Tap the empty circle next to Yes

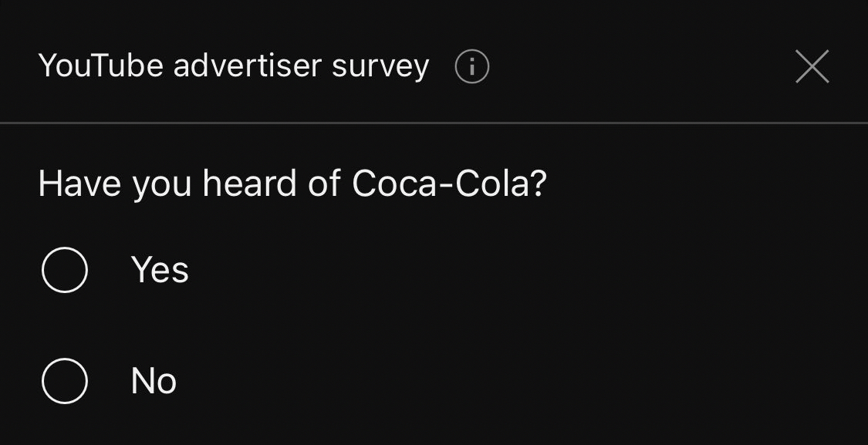(x=64, y=270)
